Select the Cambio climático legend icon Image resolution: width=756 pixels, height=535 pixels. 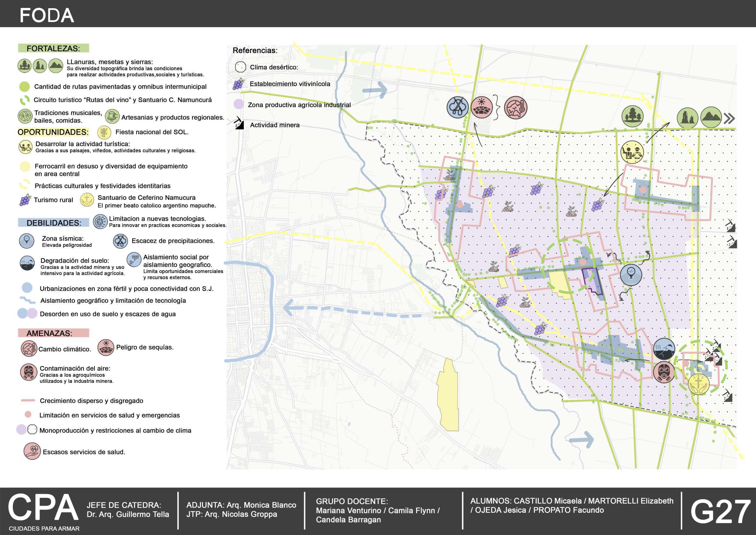(x=29, y=348)
